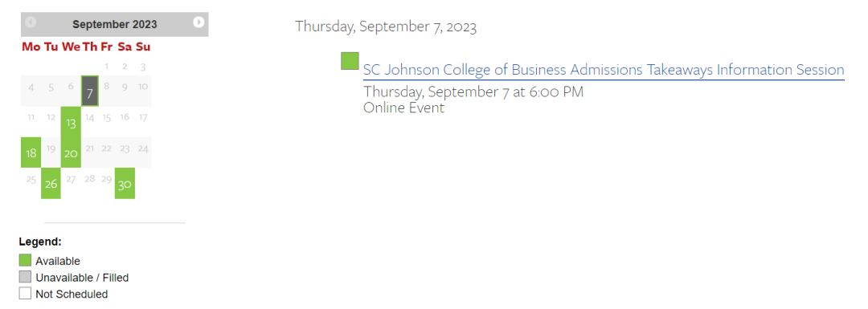Click the Not Scheduled white swatch

[25, 294]
